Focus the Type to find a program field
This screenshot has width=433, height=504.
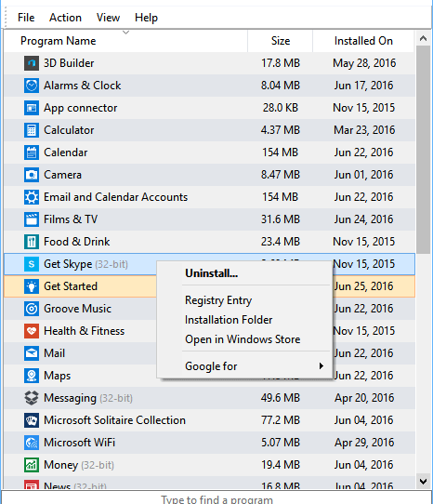point(216,498)
